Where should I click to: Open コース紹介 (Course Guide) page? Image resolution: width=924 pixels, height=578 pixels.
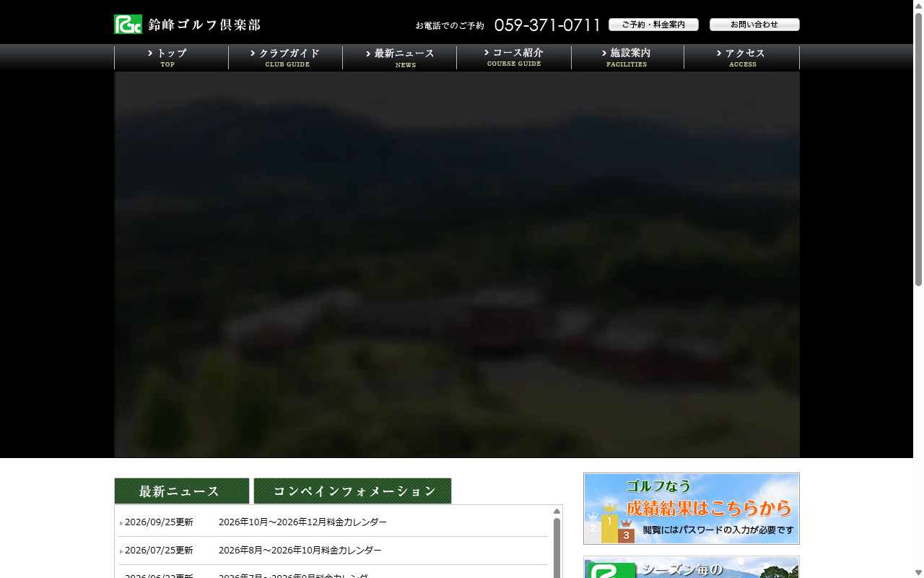[x=514, y=58]
